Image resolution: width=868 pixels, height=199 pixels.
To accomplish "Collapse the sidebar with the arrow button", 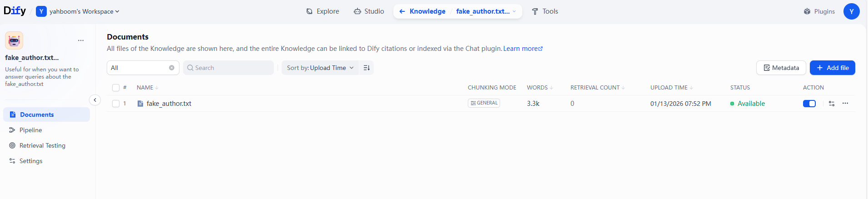I will click(x=95, y=100).
